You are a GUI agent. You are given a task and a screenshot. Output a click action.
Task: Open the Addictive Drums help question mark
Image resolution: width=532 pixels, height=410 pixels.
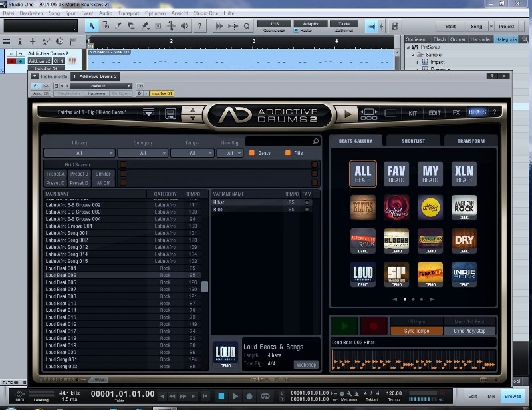coord(494,112)
